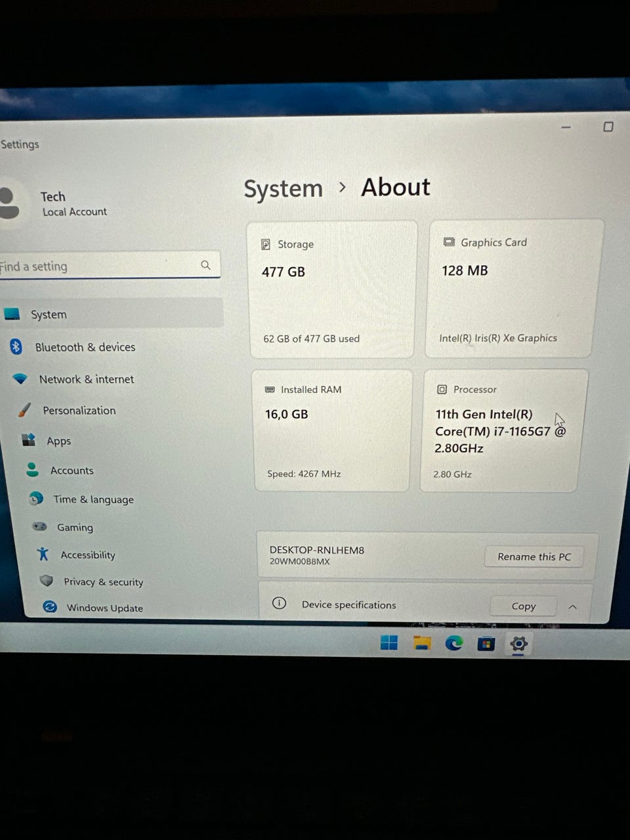
Task: Click the Network wifi icon in sidebar
Action: tap(20, 379)
